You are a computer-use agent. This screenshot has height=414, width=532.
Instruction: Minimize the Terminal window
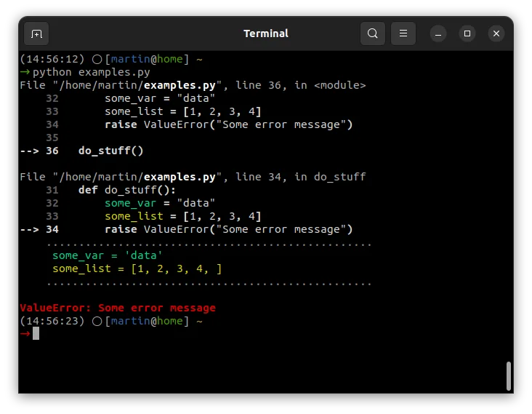(x=438, y=33)
